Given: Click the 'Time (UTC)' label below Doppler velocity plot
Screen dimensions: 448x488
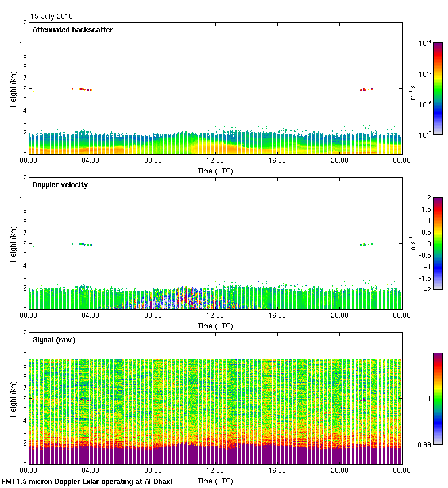Looking at the screenshot, I should pos(215,326).
